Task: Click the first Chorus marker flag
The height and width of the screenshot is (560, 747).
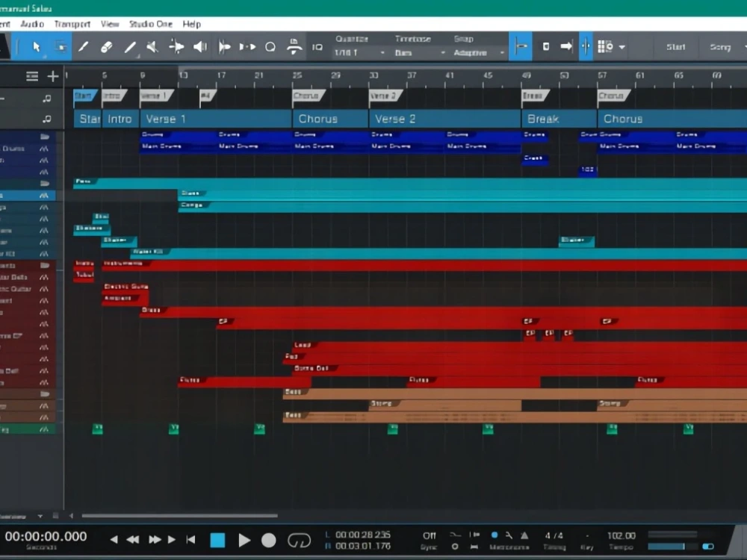Action: (309, 96)
